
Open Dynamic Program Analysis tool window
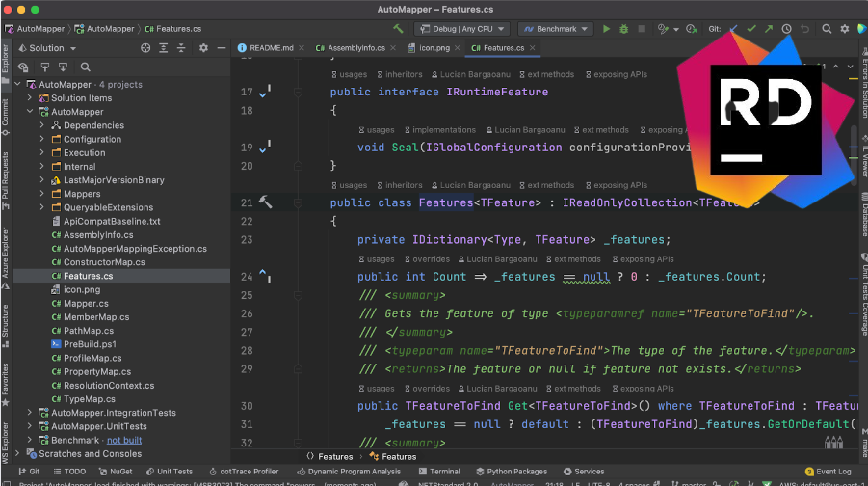(x=349, y=472)
